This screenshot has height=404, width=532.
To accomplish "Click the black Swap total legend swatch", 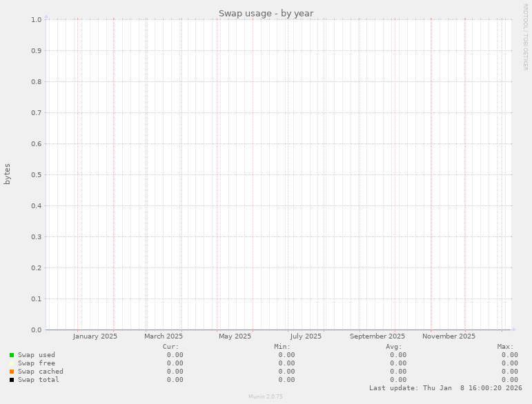I will [12, 380].
